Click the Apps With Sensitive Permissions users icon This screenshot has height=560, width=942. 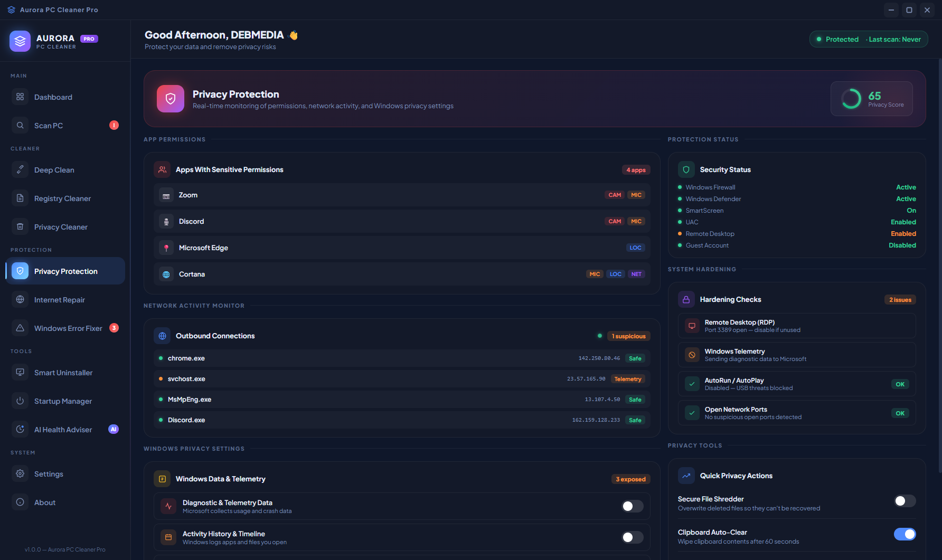pos(162,169)
